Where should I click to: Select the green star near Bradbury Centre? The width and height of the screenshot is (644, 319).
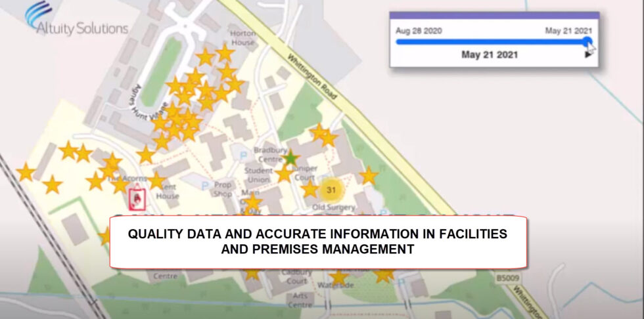(x=290, y=158)
